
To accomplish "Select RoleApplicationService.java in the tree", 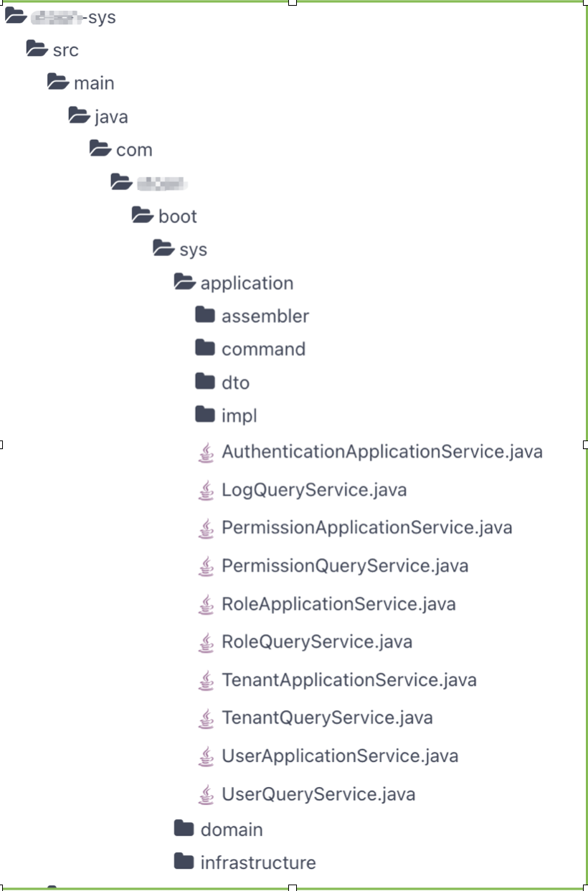I will (x=338, y=604).
